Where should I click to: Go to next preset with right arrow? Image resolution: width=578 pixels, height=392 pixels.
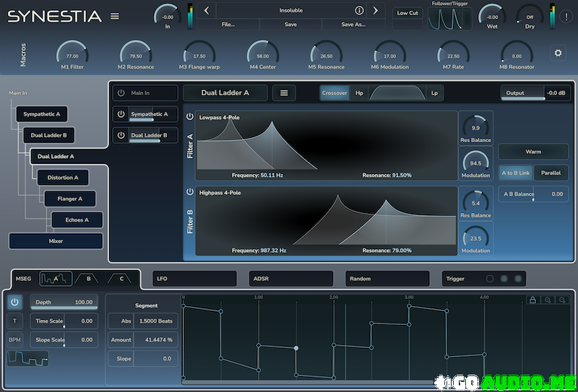click(375, 11)
